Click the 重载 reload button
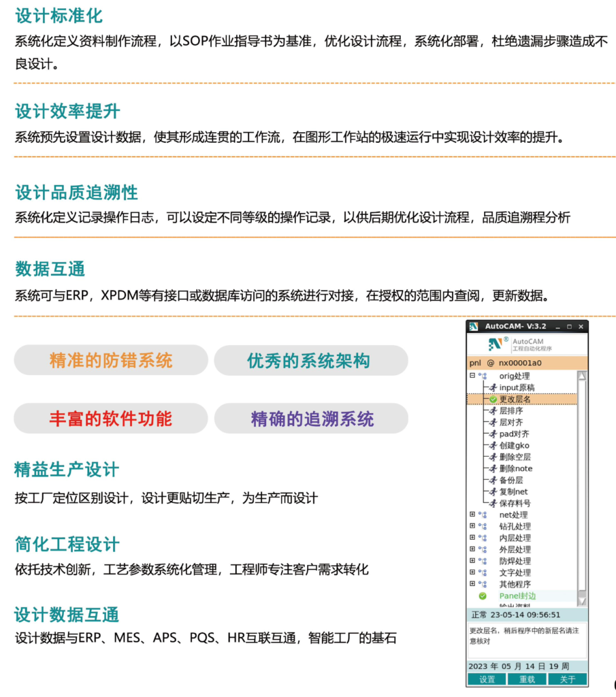Screen dimensions: 616x697 tap(527, 680)
